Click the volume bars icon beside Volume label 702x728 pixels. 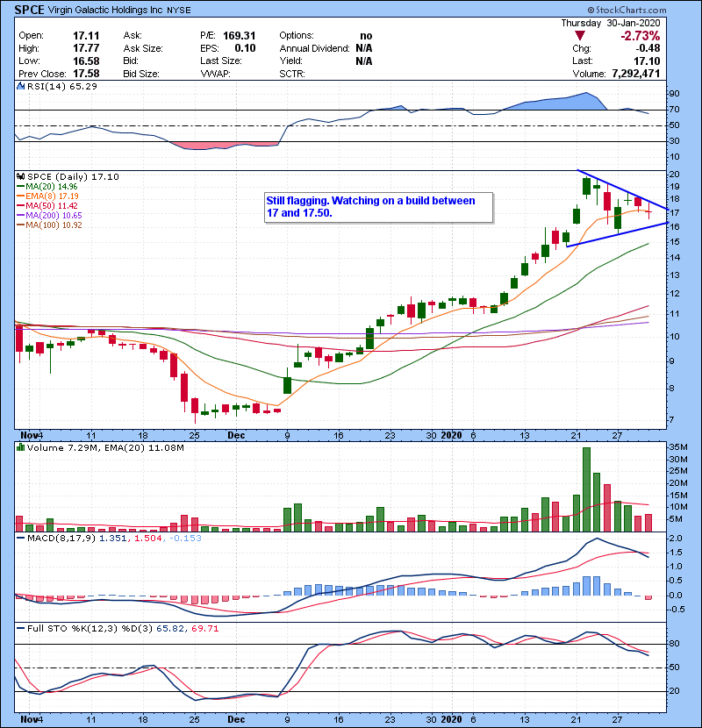(x=20, y=447)
